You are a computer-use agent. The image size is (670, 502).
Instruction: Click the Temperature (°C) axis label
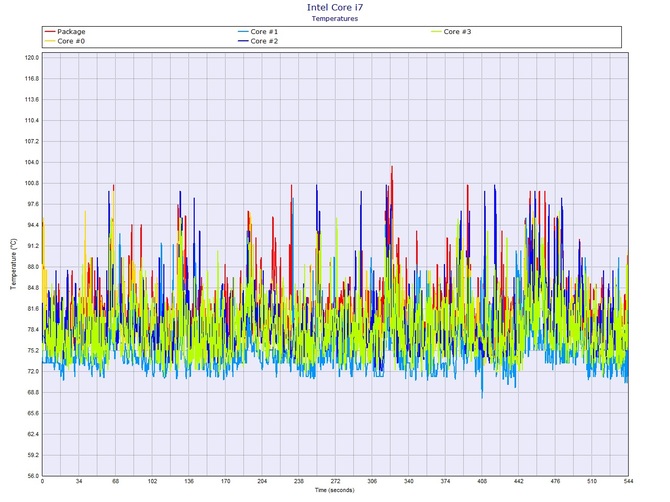click(14, 264)
